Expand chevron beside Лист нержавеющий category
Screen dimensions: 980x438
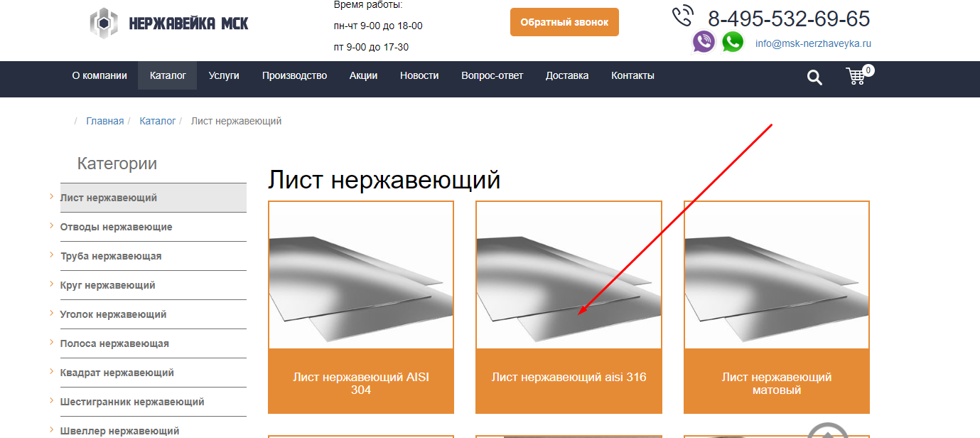[x=52, y=196]
